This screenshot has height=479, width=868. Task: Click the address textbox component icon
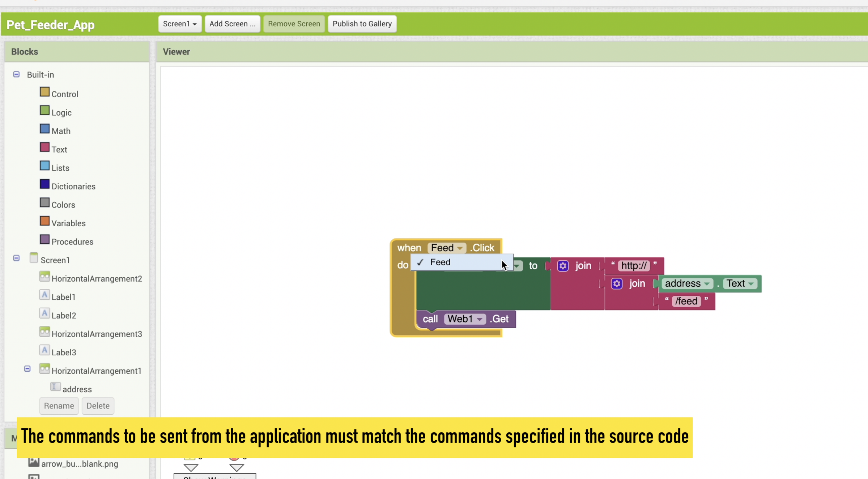[x=55, y=387]
